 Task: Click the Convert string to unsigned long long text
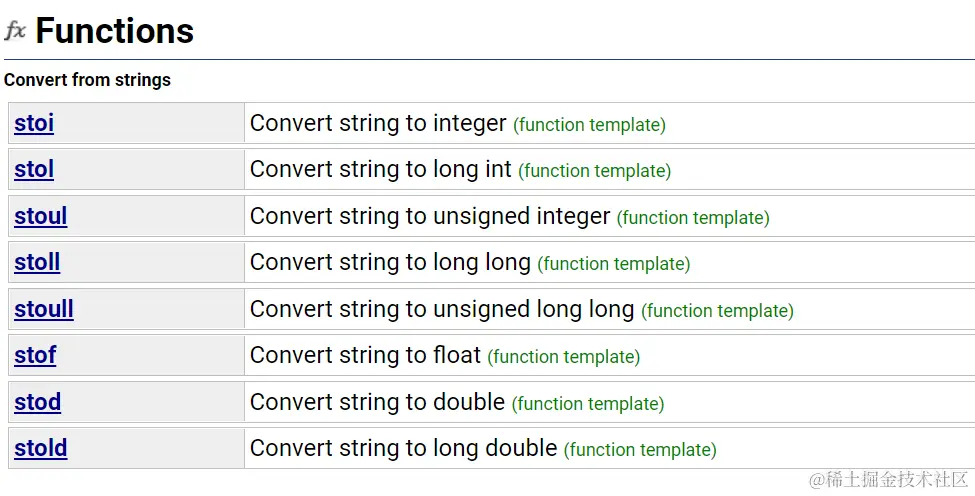tap(442, 309)
